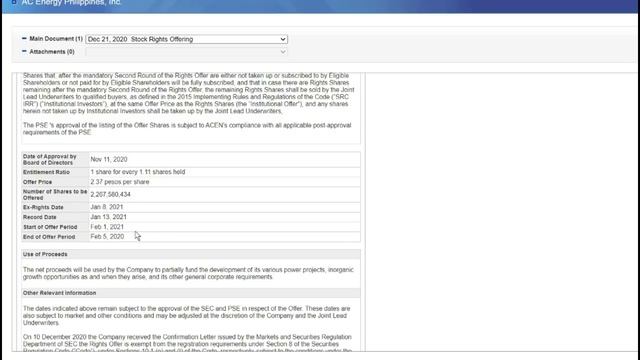Click the AC Energy Philippines, Inc. header title

[71, 2]
